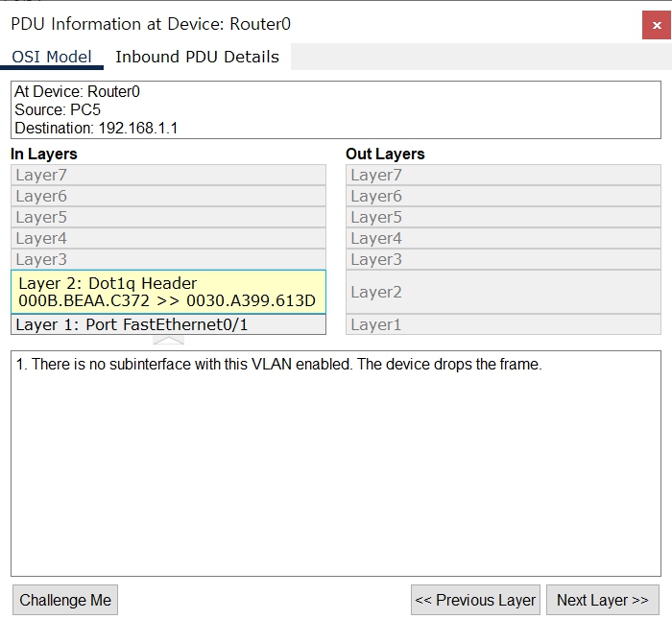672x643 pixels.
Task: Open the Inbound PDU Details tab
Action: click(x=197, y=57)
